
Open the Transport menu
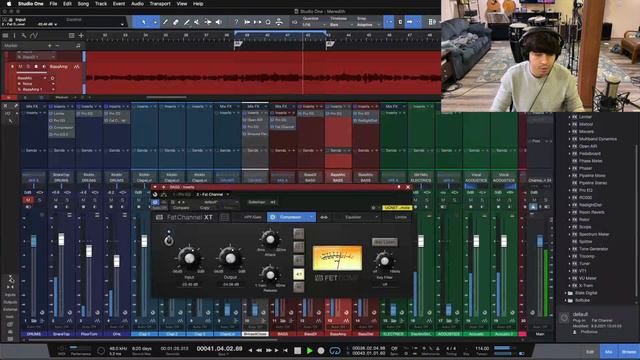click(160, 4)
